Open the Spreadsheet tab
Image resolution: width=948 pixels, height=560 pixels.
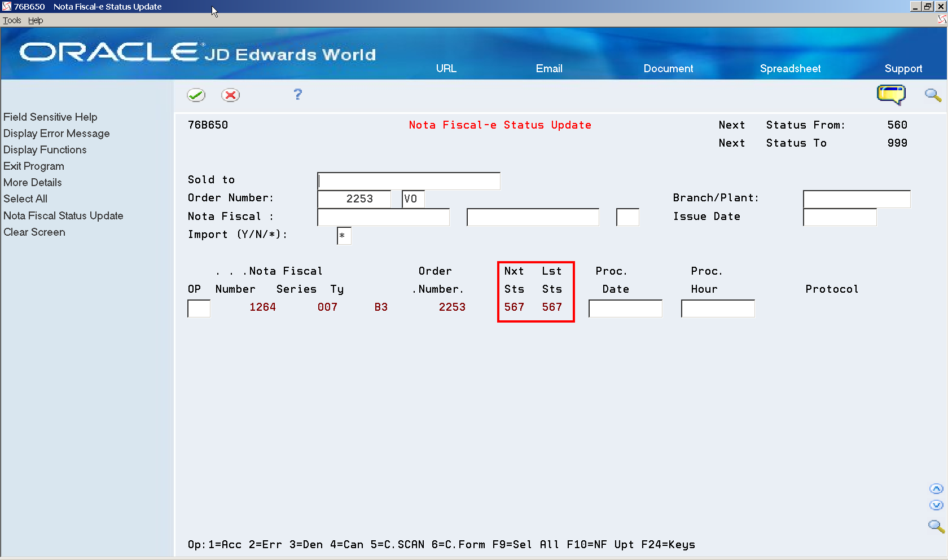(x=790, y=68)
